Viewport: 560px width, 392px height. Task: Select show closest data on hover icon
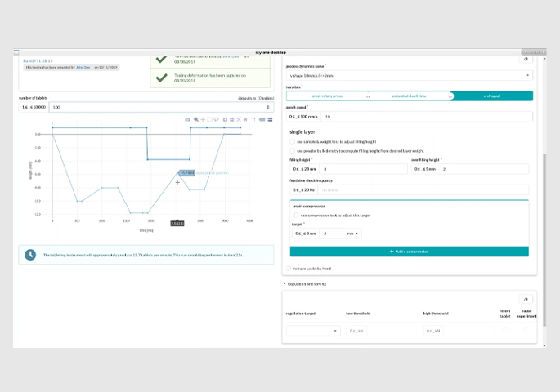pyautogui.click(x=262, y=119)
